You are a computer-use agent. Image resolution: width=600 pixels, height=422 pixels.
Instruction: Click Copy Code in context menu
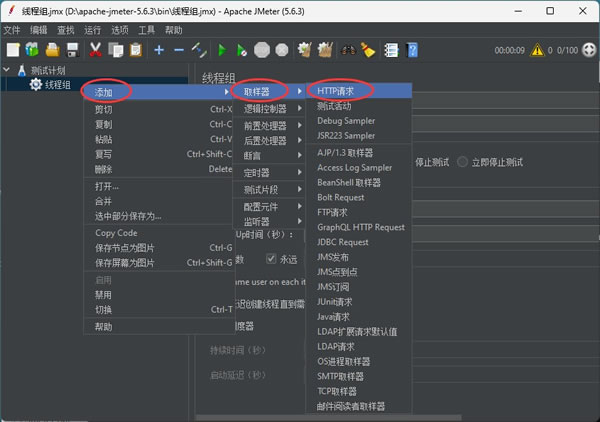pyautogui.click(x=158, y=233)
